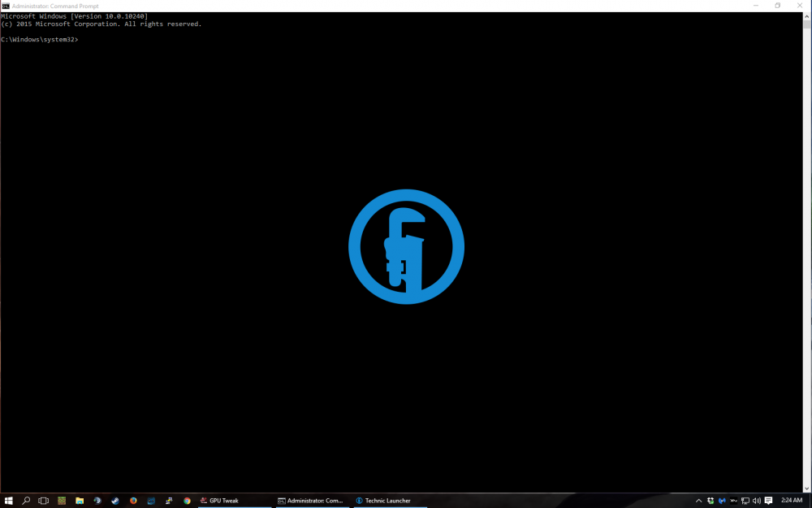Open network status tray icon

[745, 501]
